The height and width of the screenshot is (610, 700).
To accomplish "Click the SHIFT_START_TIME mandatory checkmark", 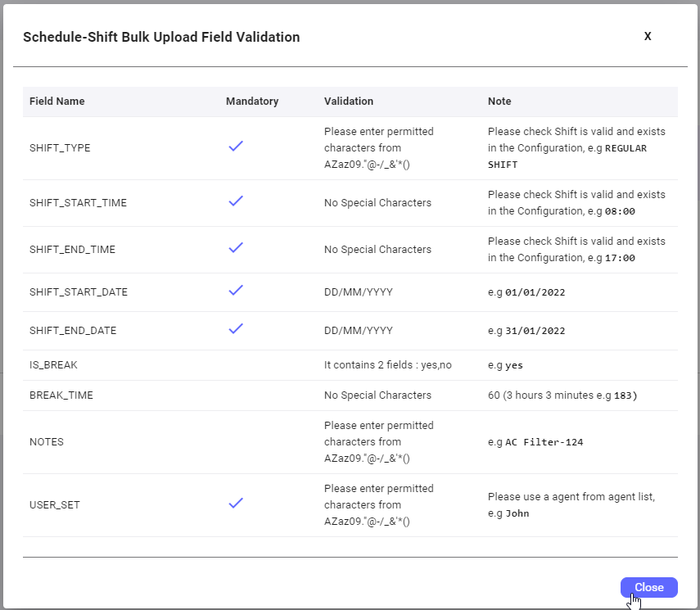I will [x=236, y=201].
